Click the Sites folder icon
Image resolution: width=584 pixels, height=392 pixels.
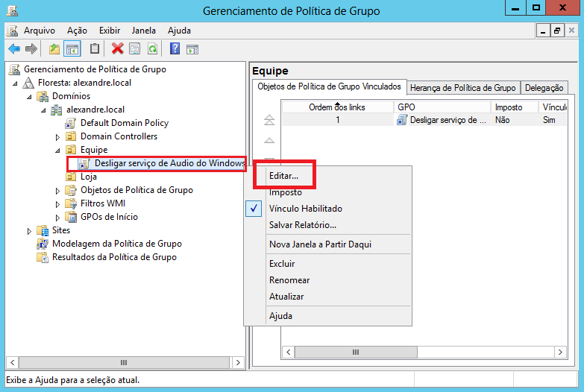point(43,230)
